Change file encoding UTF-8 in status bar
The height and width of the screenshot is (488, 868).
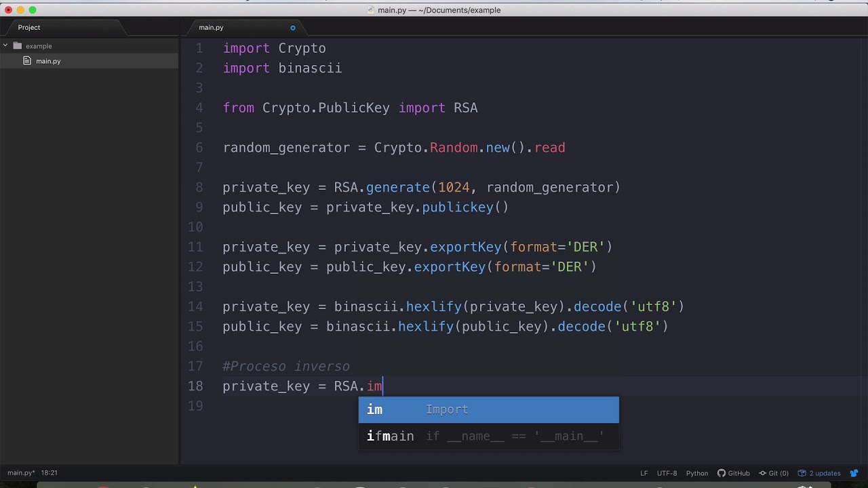click(667, 473)
